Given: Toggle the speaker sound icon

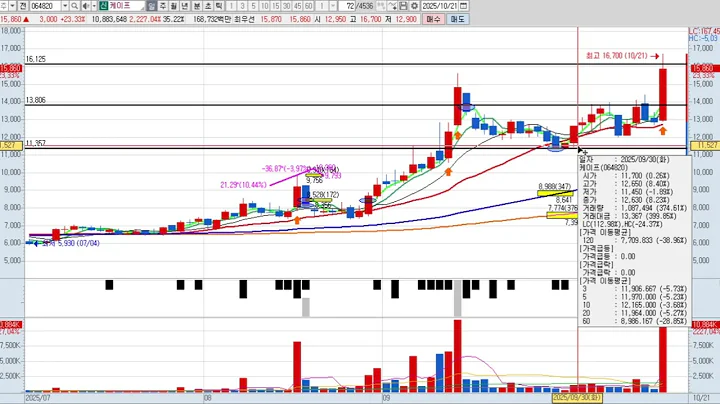Looking at the screenshot, I should coord(85,6).
